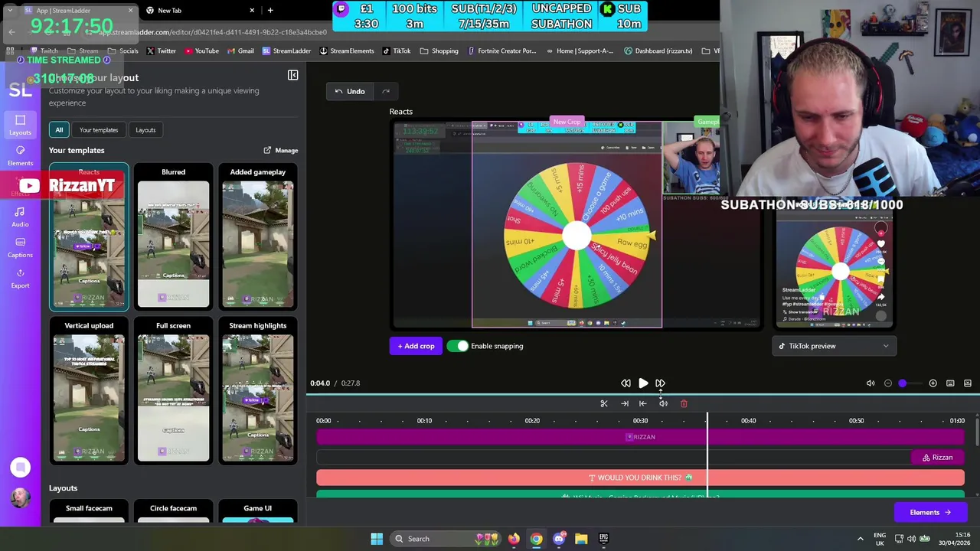
Task: Show hidden system tray icons
Action: pos(860,539)
